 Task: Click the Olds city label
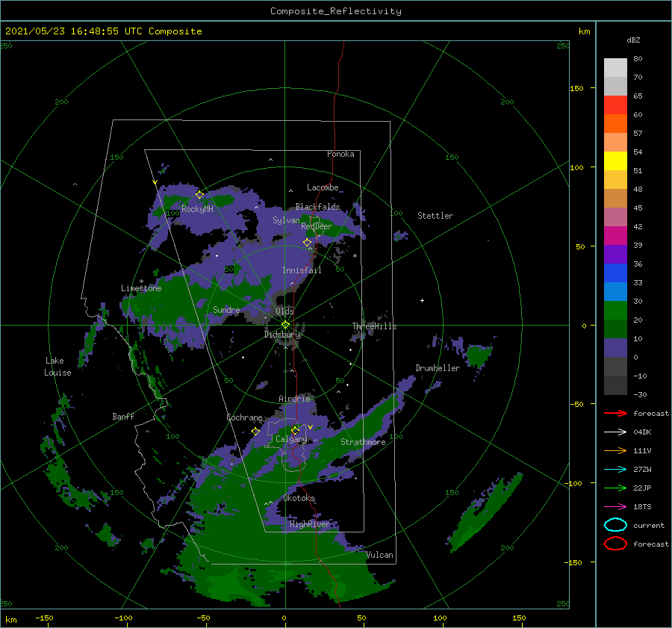coord(284,311)
